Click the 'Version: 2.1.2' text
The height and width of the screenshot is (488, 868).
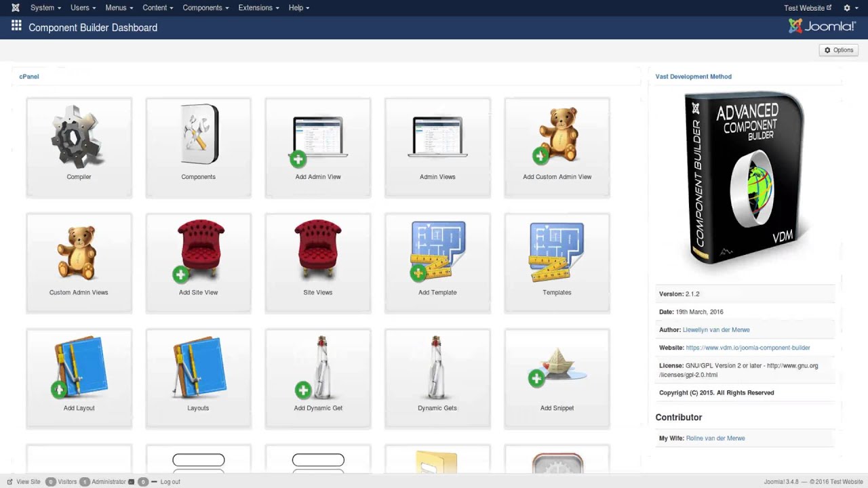coord(679,294)
